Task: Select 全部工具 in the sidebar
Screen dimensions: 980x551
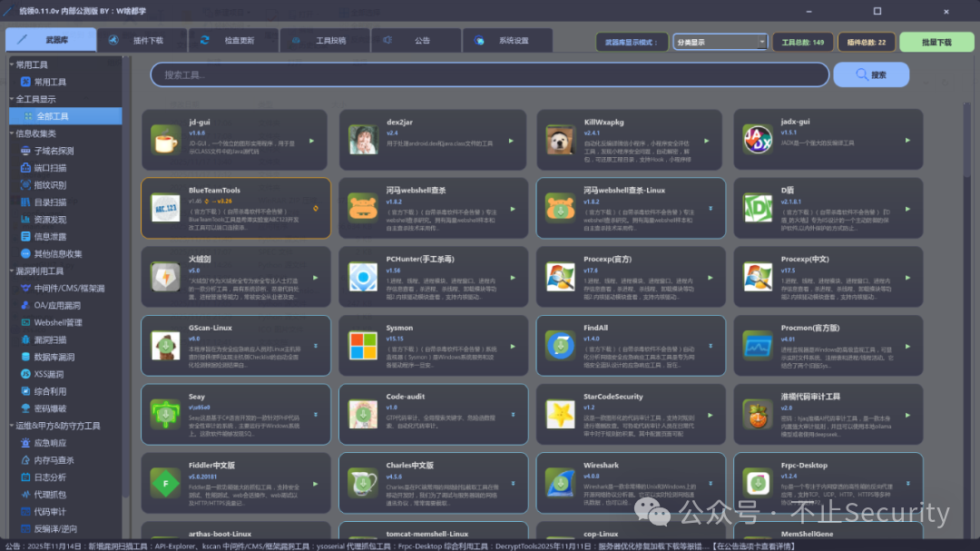Action: 65,116
